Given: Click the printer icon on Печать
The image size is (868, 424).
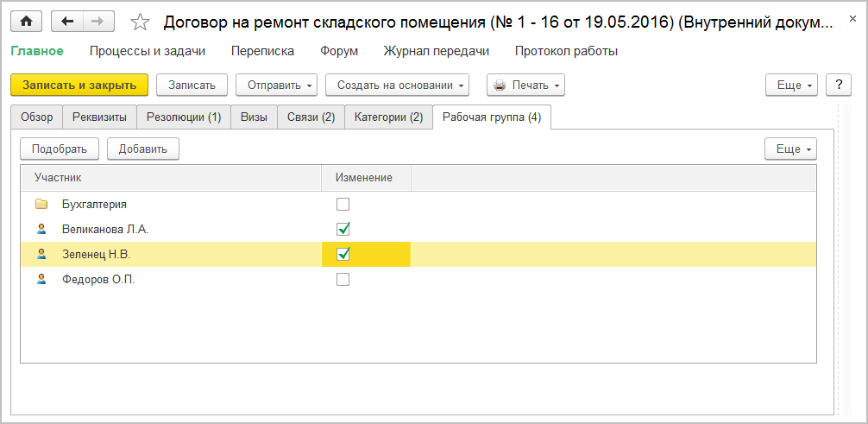Looking at the screenshot, I should [500, 85].
